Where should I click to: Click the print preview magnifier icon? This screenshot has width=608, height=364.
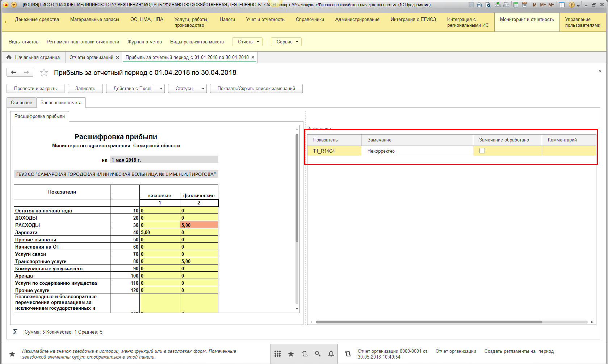[488, 5]
